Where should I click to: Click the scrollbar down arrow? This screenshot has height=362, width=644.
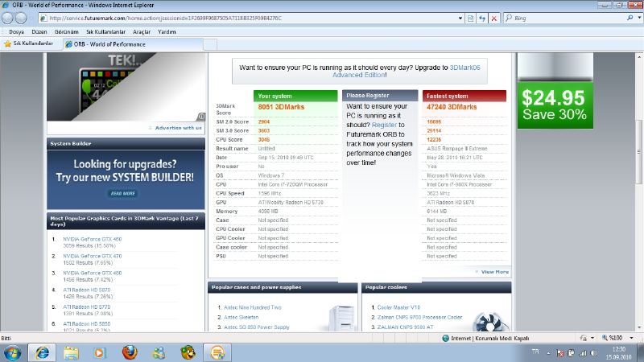[x=639, y=327]
